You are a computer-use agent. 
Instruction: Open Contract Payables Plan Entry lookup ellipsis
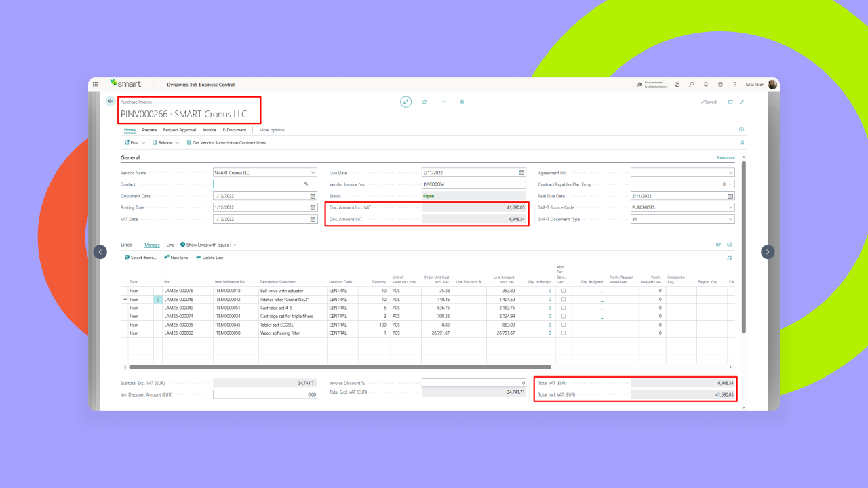click(x=731, y=184)
